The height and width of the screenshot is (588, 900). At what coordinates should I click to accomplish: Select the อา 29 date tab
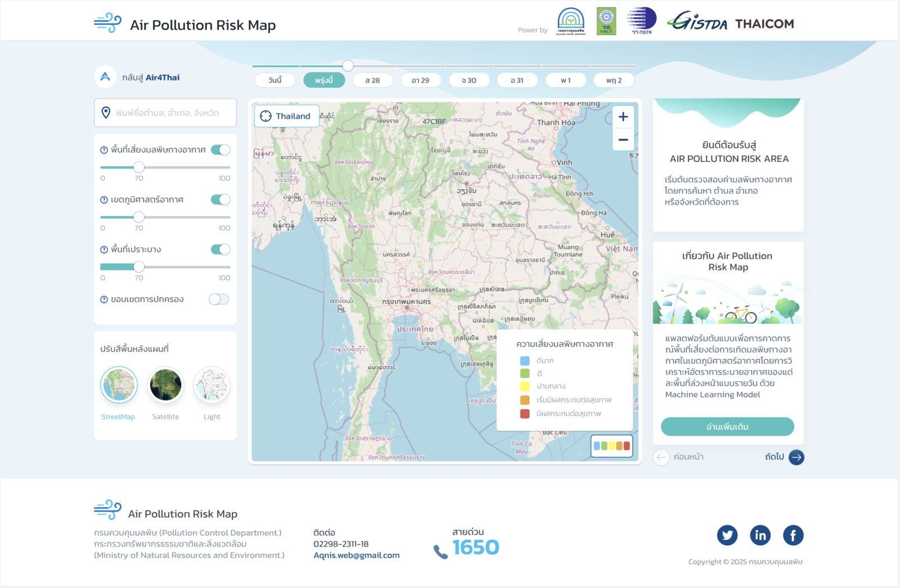click(x=420, y=80)
